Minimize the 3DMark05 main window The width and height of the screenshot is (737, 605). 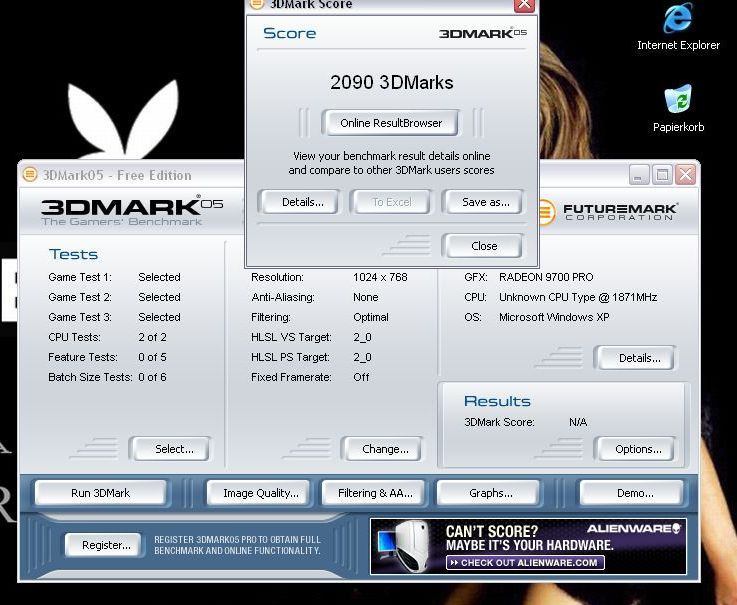point(638,175)
